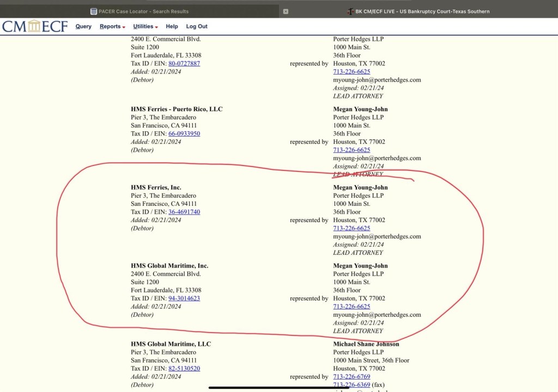This screenshot has height=392, width=558.
Task: Tap the home indicator bar at bottom
Action: [279, 388]
